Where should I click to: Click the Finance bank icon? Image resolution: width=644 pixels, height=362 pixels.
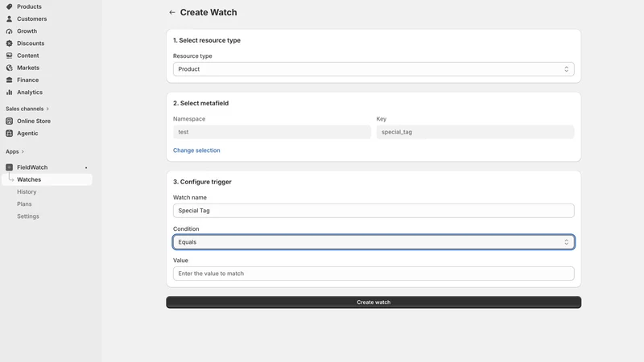(x=9, y=80)
